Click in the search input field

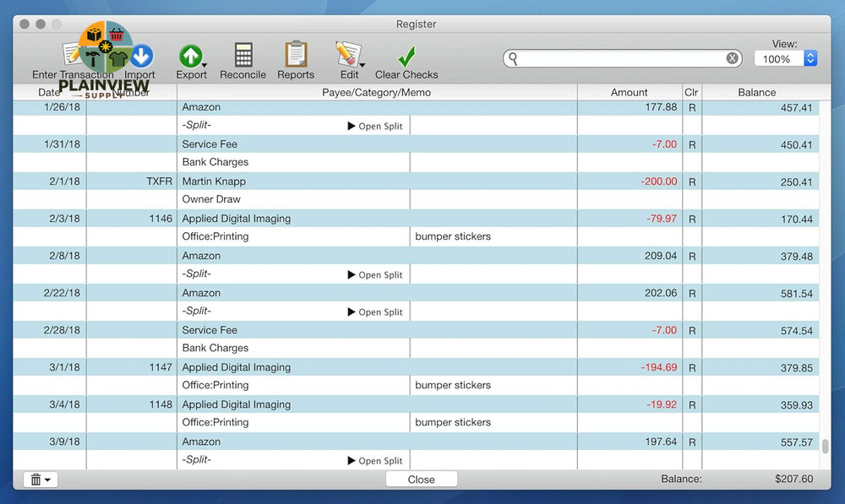(623, 58)
